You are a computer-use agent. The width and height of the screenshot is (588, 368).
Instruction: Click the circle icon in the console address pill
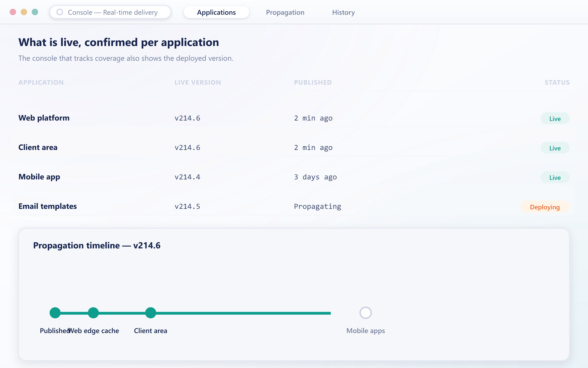[60, 12]
